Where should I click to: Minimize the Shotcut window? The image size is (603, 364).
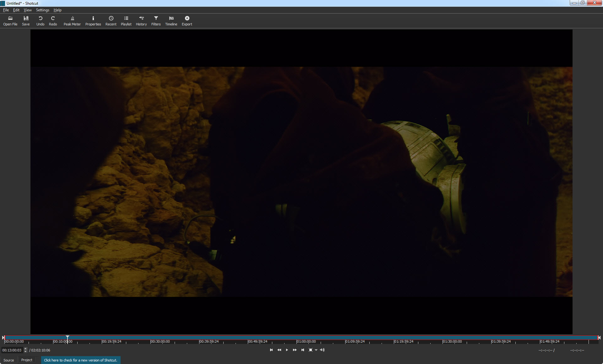[574, 3]
